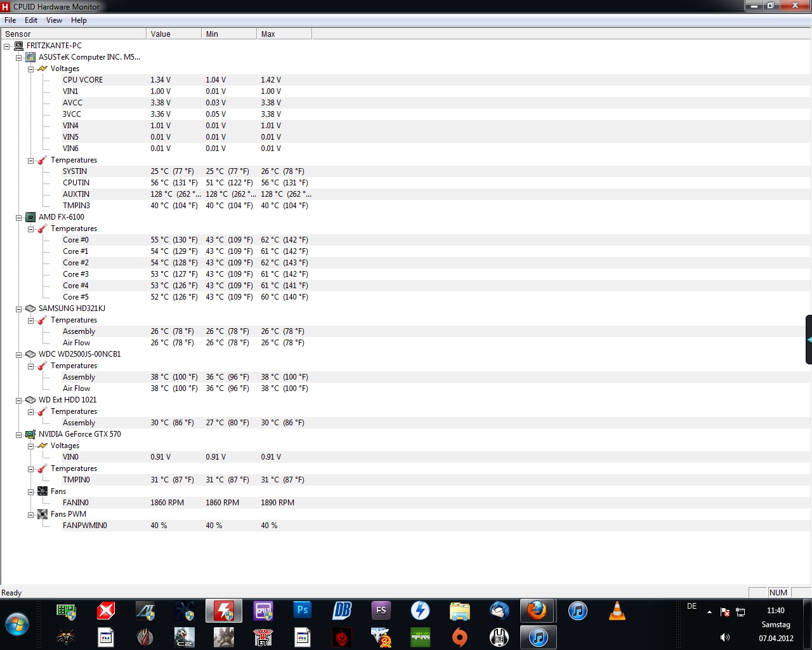Collapse Temperatures under ASUSTeK
Image resolution: width=812 pixels, height=650 pixels.
30,161
